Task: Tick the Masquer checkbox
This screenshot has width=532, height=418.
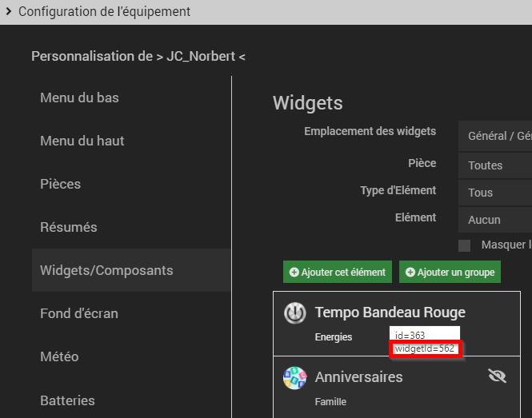Action: [465, 245]
